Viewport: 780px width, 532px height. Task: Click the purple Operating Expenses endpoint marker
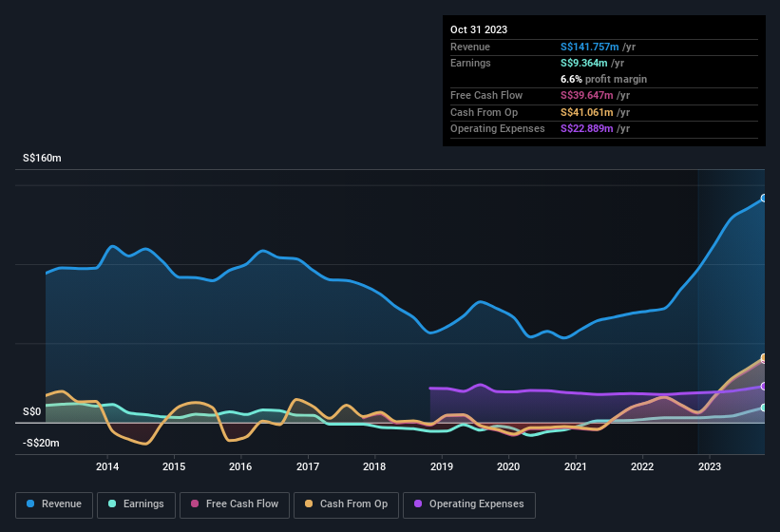764,387
